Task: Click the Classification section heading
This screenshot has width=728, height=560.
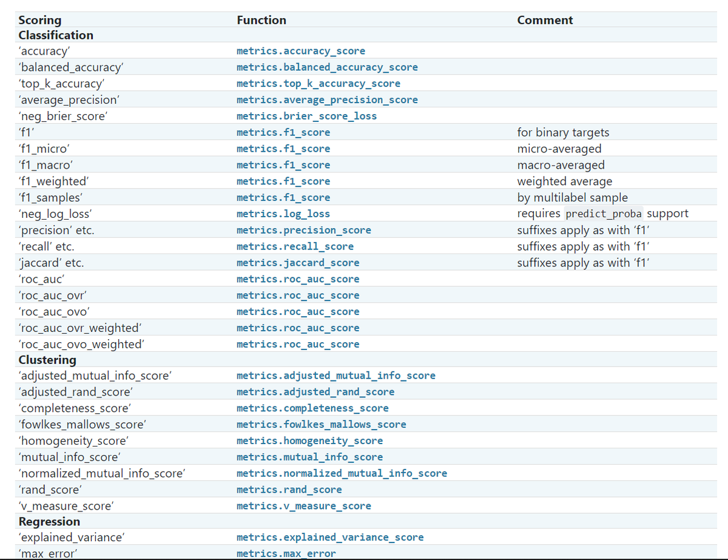Action: click(56, 35)
